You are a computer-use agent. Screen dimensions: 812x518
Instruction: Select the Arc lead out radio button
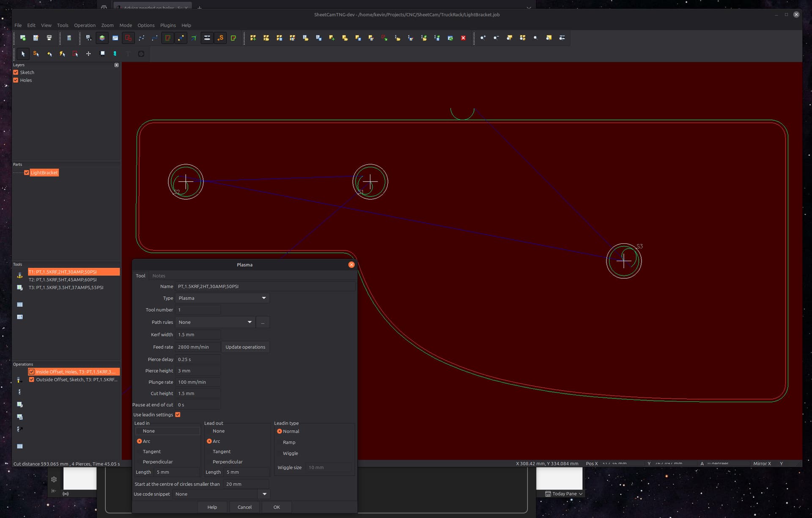[x=209, y=441]
